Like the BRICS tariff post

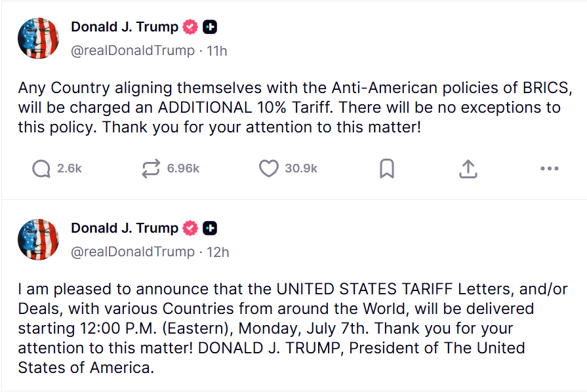269,169
